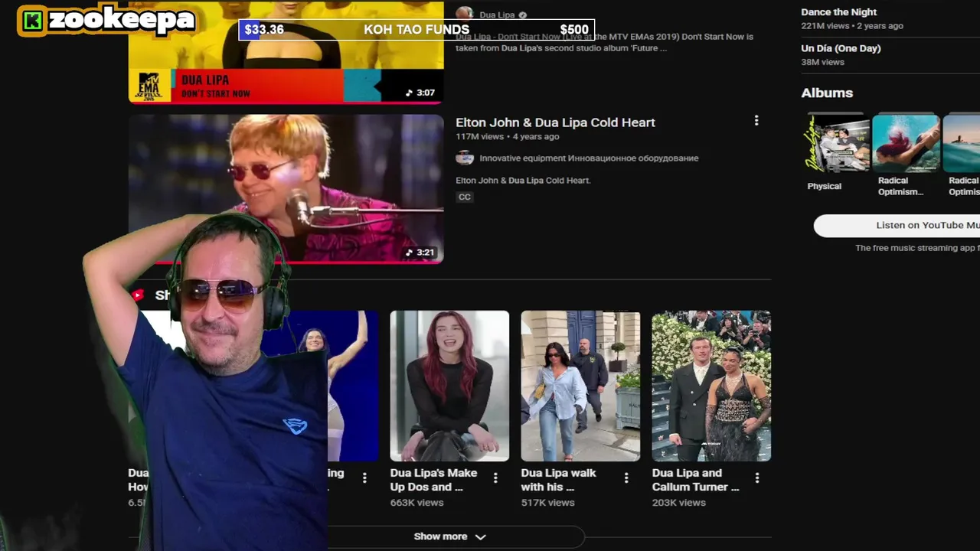Click Listen on YouTube Music button
Screen dimensions: 980x551
coord(897,225)
